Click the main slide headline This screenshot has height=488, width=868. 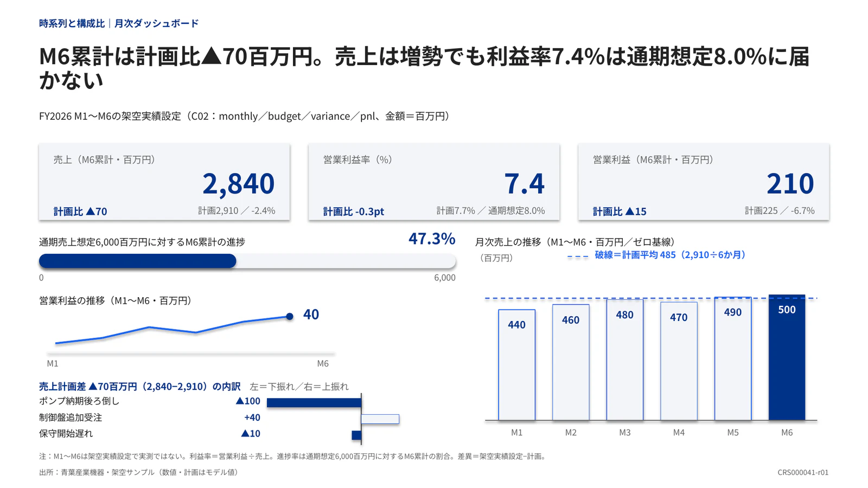pyautogui.click(x=424, y=68)
